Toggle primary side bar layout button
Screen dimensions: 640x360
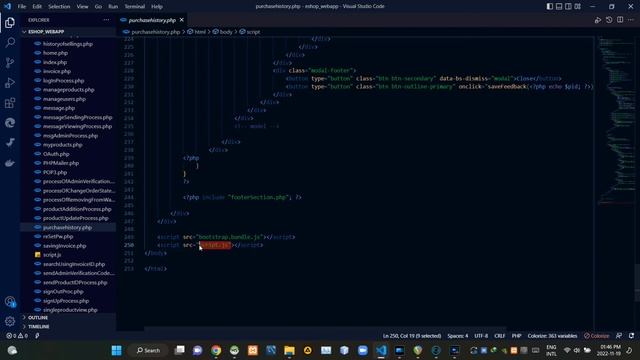coord(550,6)
